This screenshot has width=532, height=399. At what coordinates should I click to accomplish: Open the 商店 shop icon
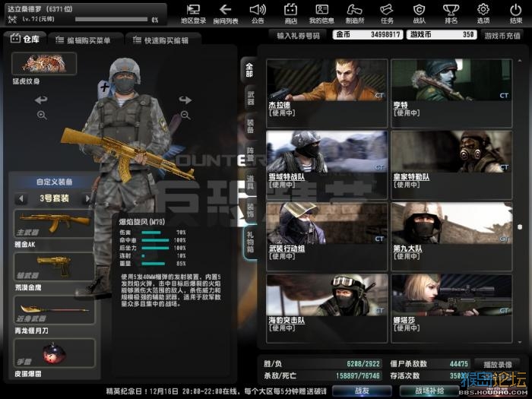pyautogui.click(x=290, y=14)
